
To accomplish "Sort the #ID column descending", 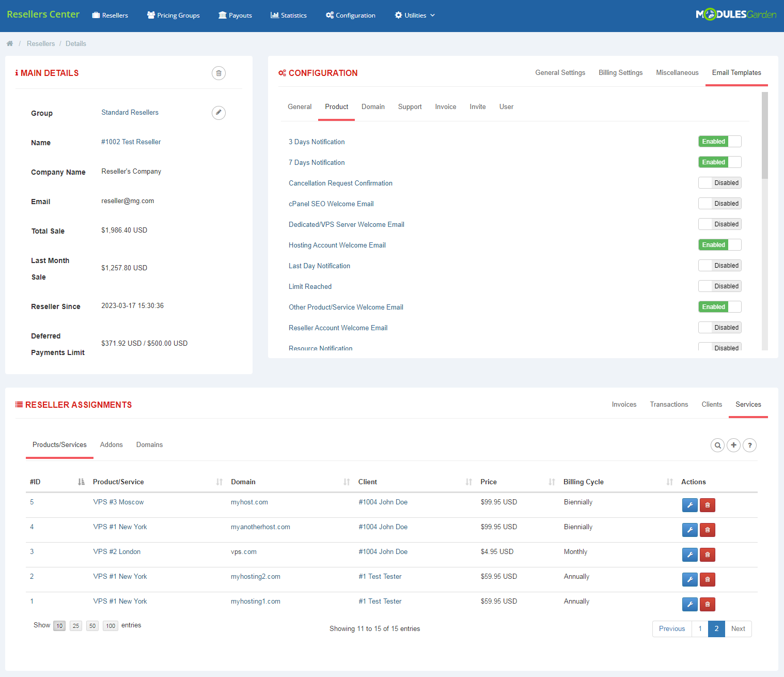I will 81,481.
